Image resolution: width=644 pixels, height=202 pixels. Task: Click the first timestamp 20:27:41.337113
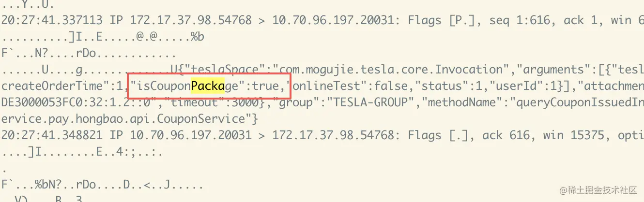[52, 20]
